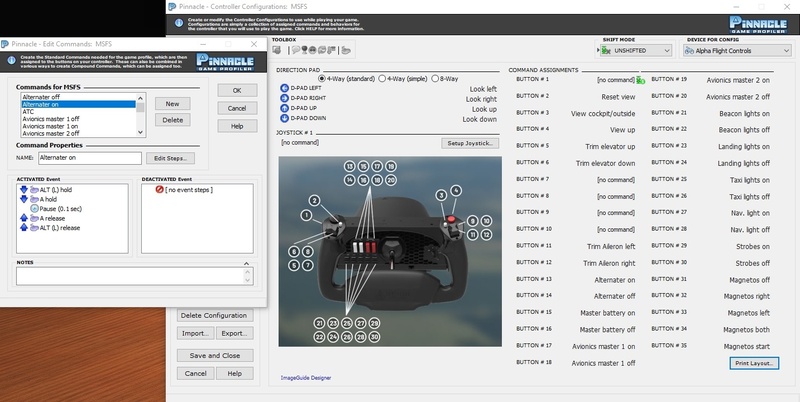
Task: Click the D-PAD LEFT blue arrow icon
Action: (x=284, y=88)
